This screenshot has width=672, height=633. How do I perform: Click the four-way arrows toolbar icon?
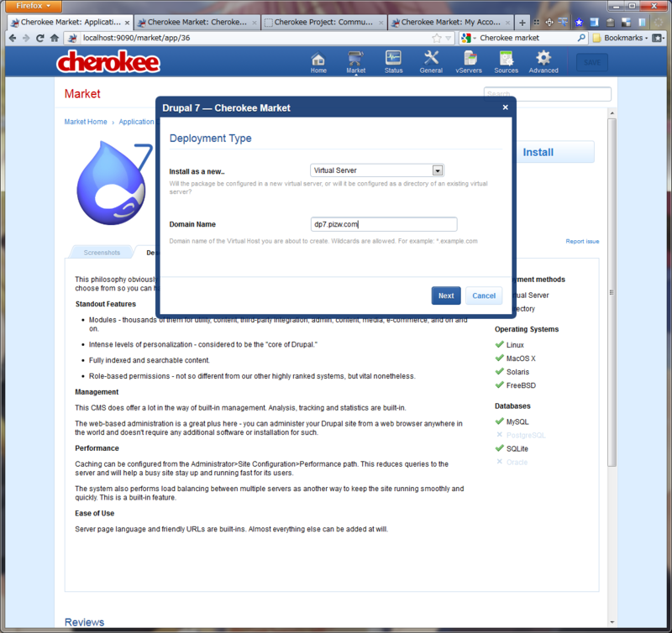[549, 23]
